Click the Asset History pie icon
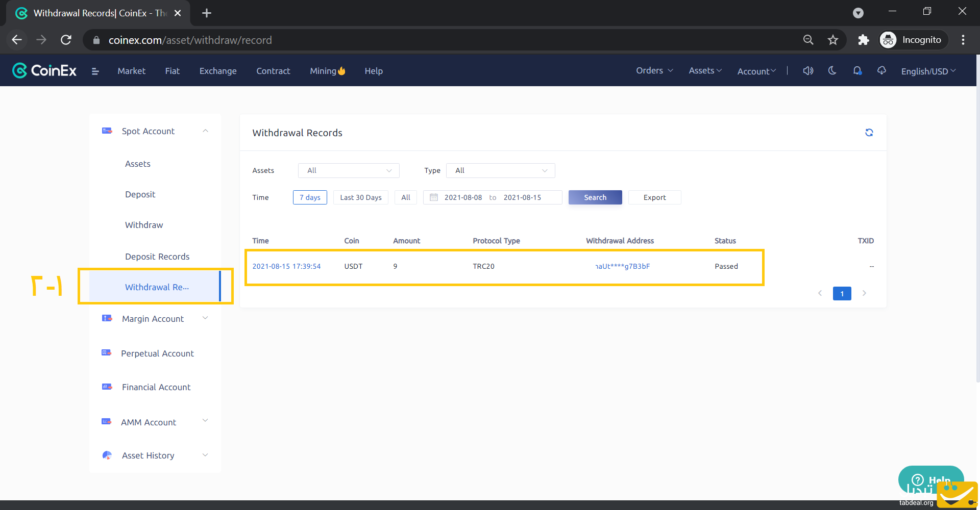Image resolution: width=980 pixels, height=510 pixels. click(107, 455)
